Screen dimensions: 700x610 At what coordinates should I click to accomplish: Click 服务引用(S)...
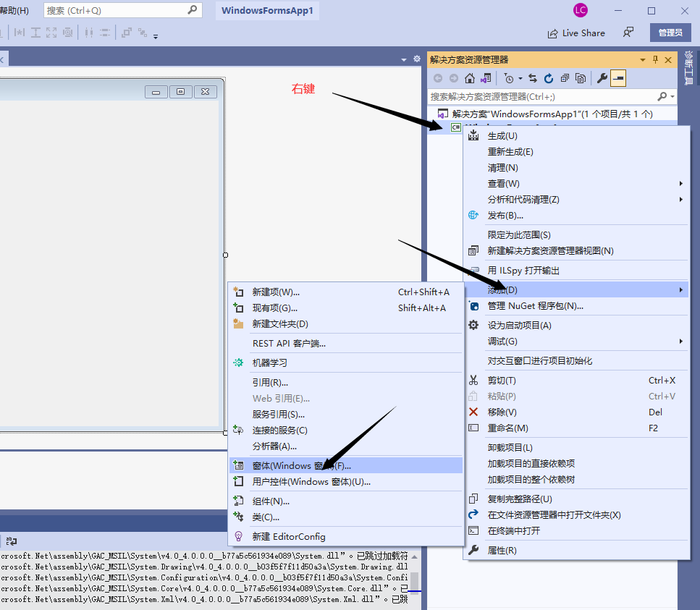pos(345,415)
